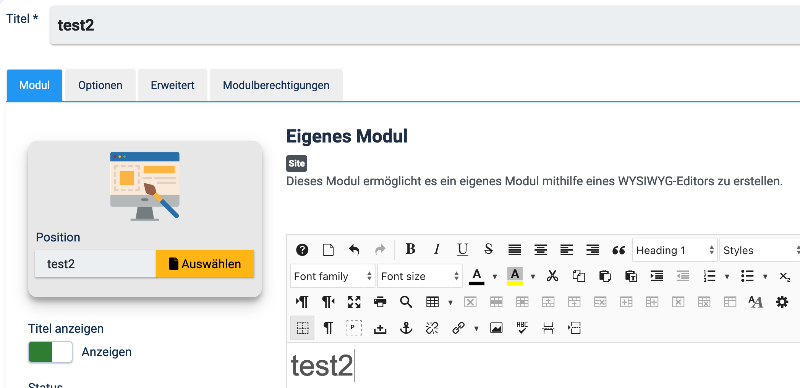Expand text color dropdown arrow
The height and width of the screenshot is (388, 800).
coord(494,277)
